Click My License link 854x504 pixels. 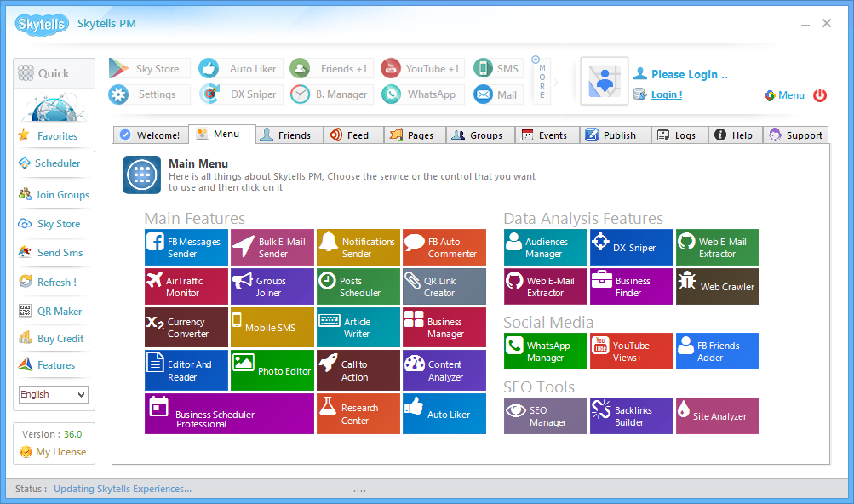[53, 452]
